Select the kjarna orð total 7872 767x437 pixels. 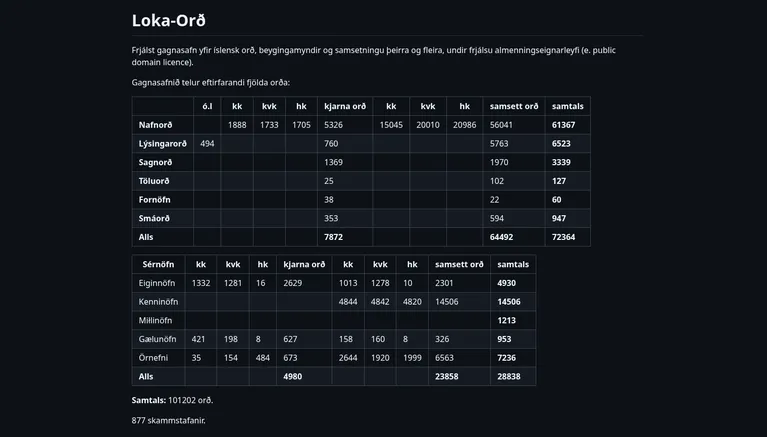coord(333,237)
